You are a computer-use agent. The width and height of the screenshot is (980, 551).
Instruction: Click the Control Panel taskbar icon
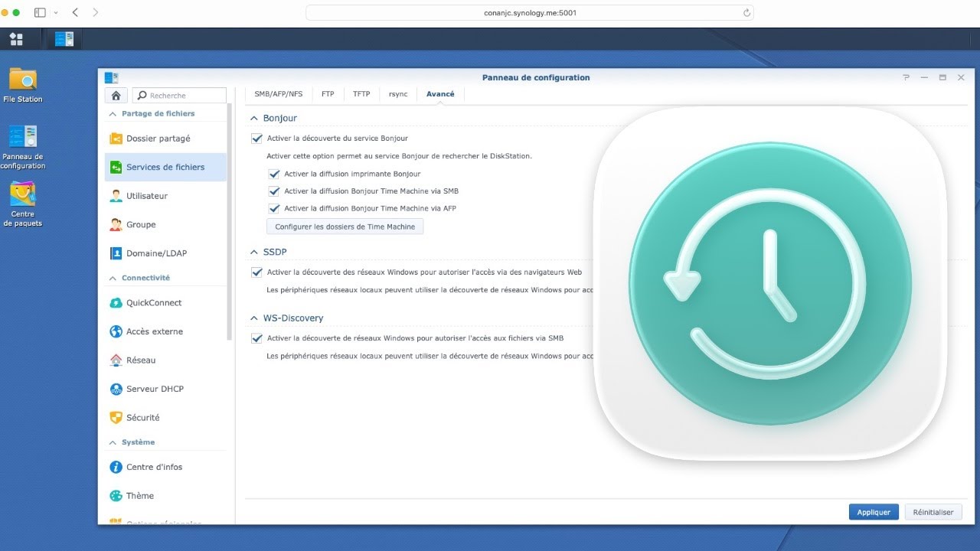pyautogui.click(x=64, y=39)
